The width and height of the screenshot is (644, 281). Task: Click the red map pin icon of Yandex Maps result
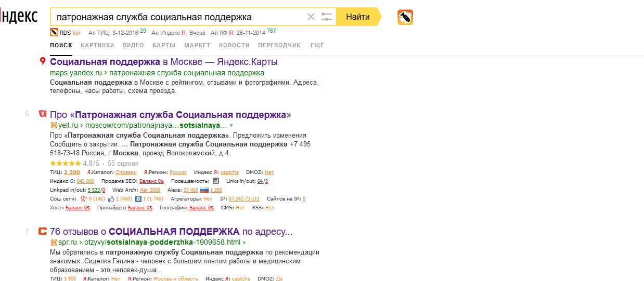43,62
